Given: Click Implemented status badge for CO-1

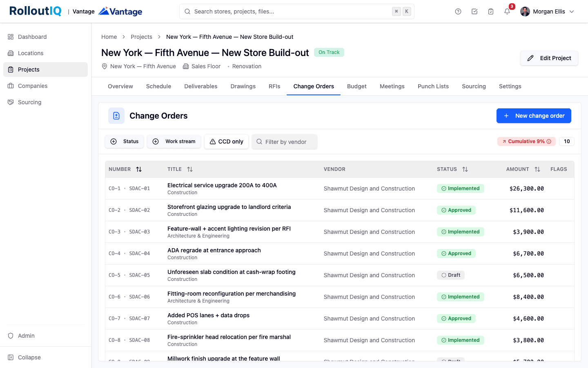Looking at the screenshot, I should point(460,188).
